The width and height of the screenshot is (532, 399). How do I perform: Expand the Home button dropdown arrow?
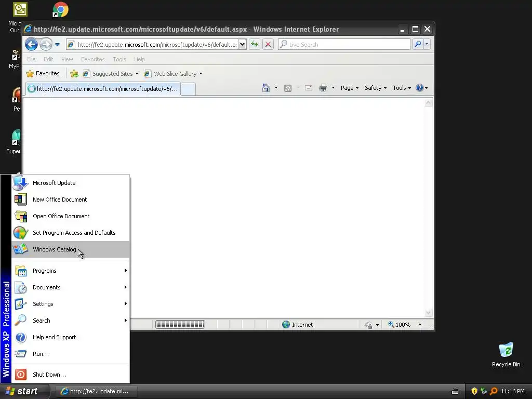(x=276, y=88)
